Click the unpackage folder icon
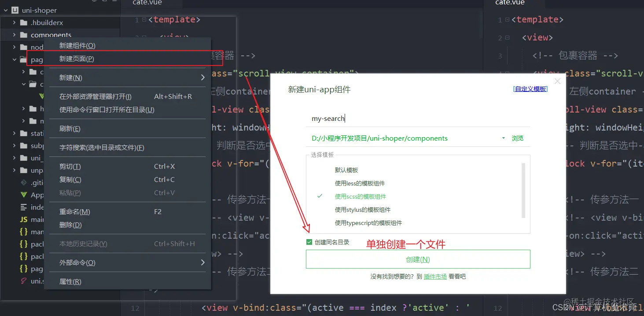This screenshot has height=316, width=644. tap(23, 170)
